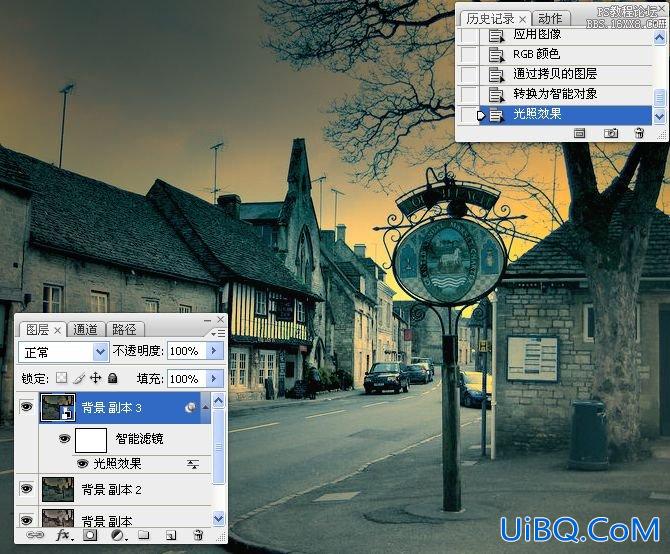Toggle visibility of 光照效果 filter
The image size is (670, 554).
82,464
